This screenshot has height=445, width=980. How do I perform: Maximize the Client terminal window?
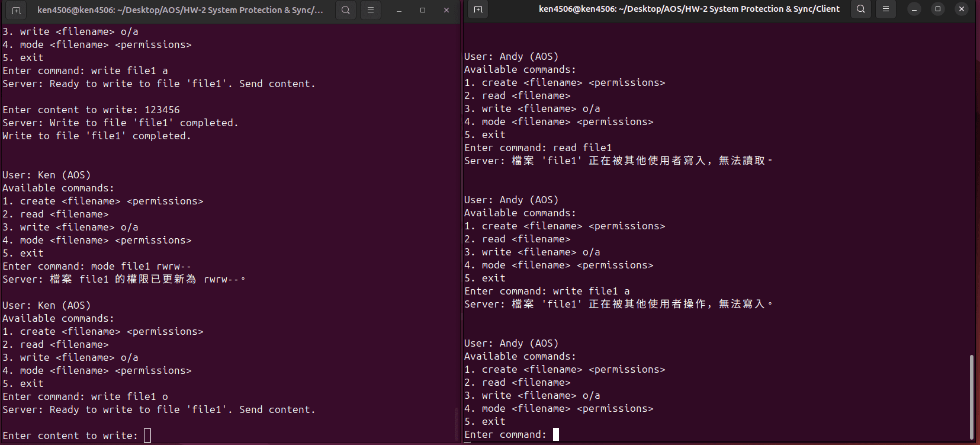(938, 9)
